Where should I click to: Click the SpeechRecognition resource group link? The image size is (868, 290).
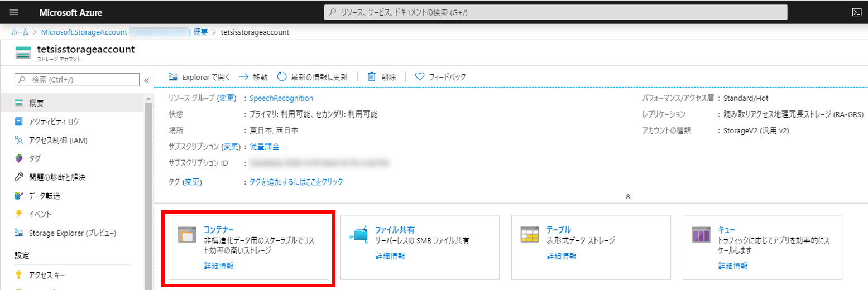pyautogui.click(x=281, y=98)
